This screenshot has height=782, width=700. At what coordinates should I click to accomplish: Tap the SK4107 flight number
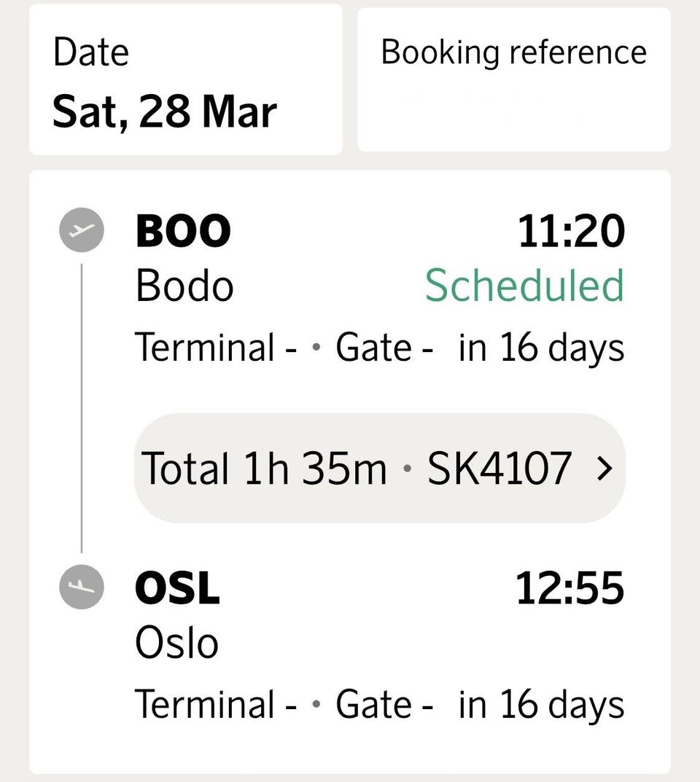[x=499, y=469]
